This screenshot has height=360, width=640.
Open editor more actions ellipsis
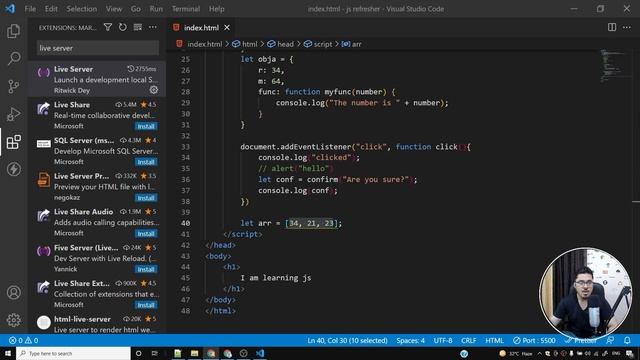(x=627, y=27)
